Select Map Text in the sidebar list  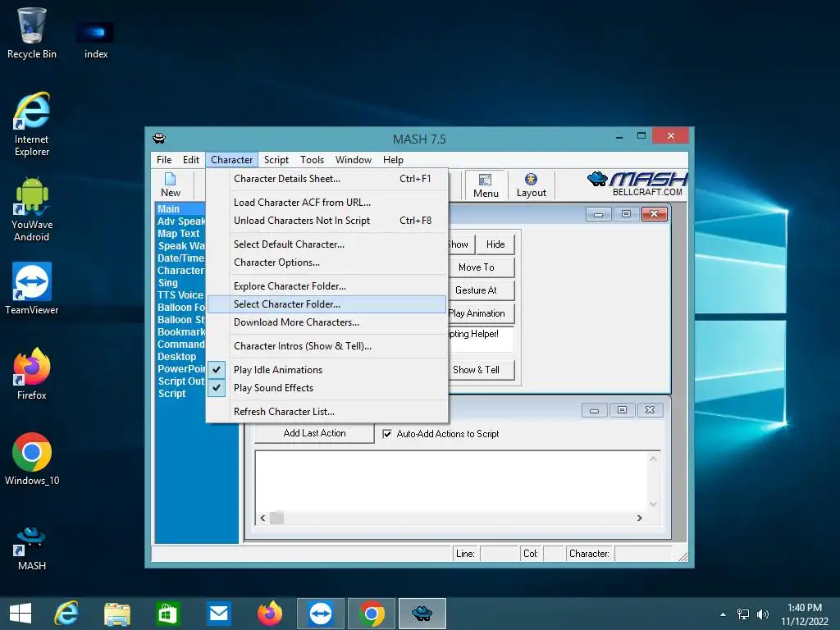coord(178,234)
